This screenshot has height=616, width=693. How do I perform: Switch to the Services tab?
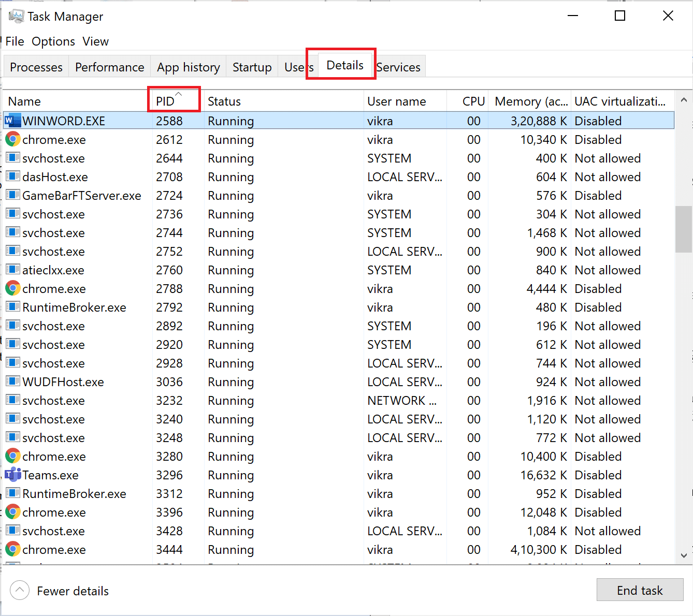398,67
